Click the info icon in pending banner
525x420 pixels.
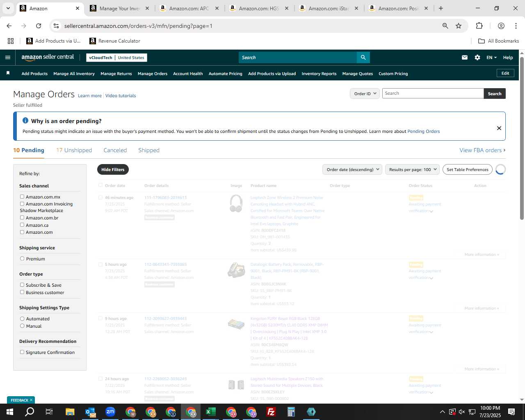coord(25,121)
